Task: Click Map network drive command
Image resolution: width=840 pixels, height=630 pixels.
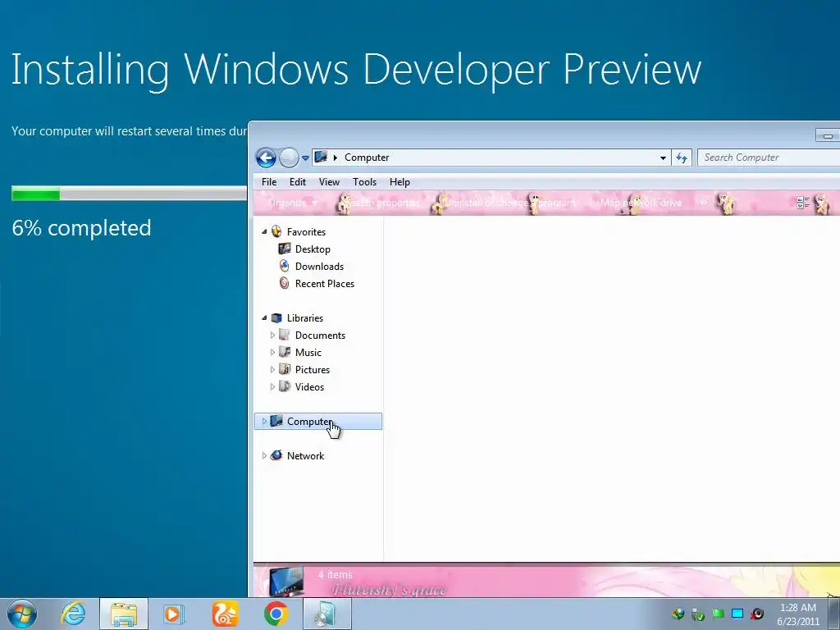Action: [x=641, y=203]
